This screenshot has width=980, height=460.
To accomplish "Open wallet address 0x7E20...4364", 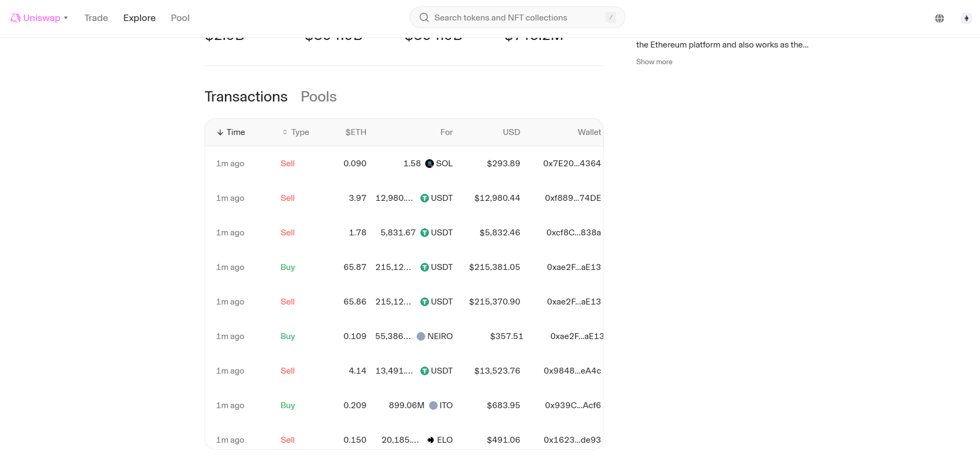I will tap(571, 164).
